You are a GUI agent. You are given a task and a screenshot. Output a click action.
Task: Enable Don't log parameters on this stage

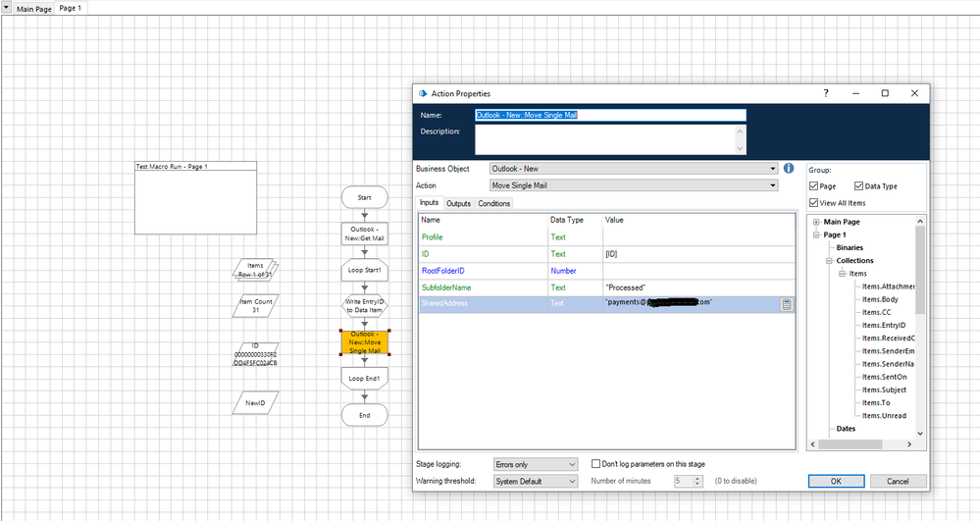click(596, 464)
